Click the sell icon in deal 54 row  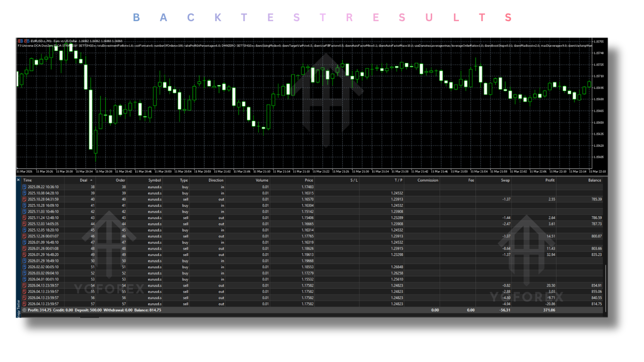coord(24,285)
